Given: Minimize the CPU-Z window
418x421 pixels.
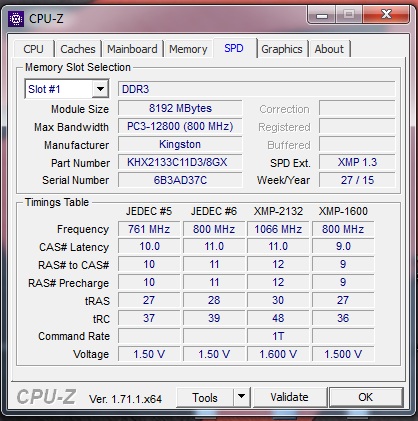Looking at the screenshot, I should pyautogui.click(x=322, y=15).
